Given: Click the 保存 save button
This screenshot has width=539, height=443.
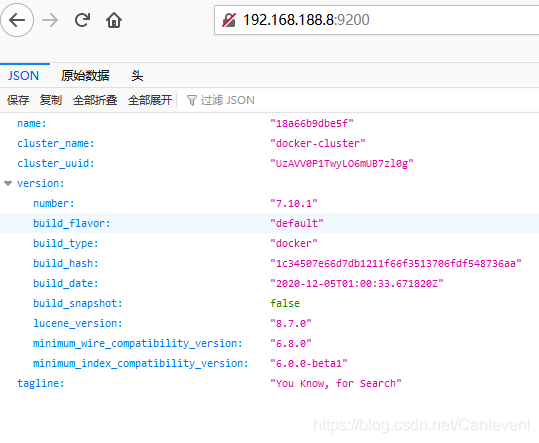Looking at the screenshot, I should pos(18,100).
